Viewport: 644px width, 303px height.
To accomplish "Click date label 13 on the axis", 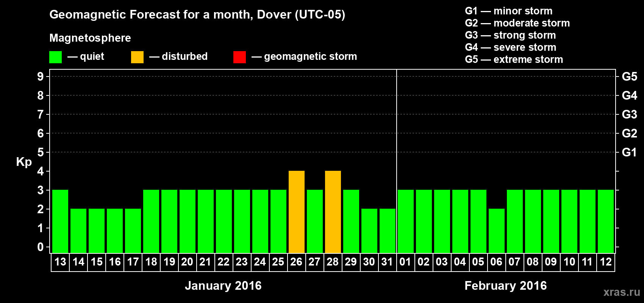I will [x=60, y=262].
